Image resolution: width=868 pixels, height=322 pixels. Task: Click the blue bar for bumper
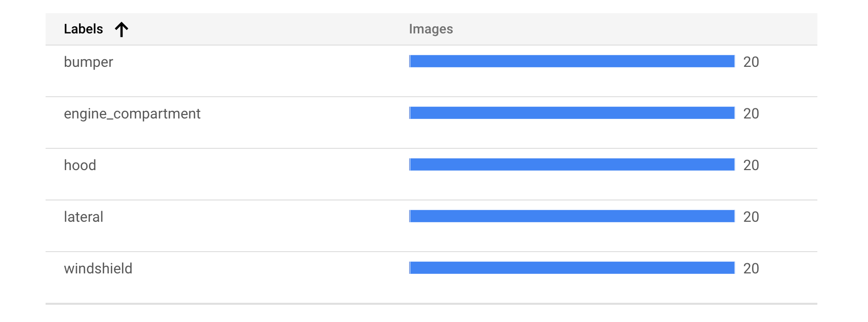tap(572, 62)
